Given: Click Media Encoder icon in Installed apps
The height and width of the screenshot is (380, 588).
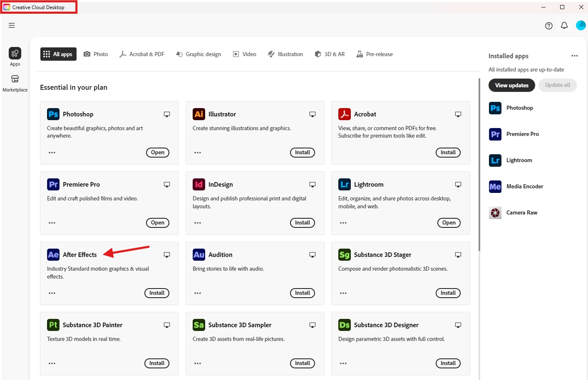Looking at the screenshot, I should (x=495, y=187).
